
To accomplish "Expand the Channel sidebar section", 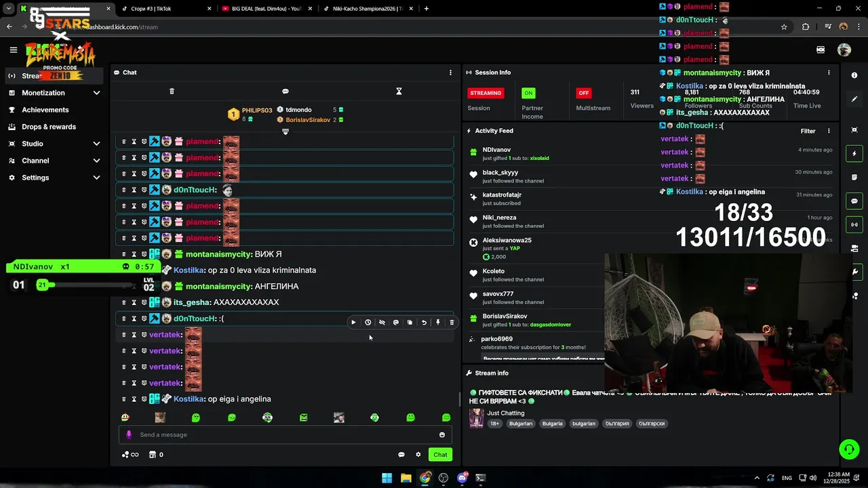I will click(96, 161).
